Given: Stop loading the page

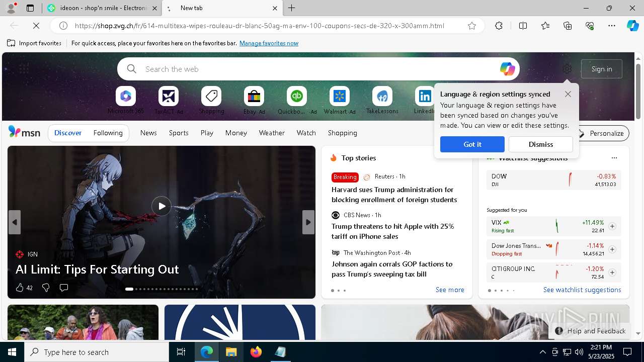Looking at the screenshot, I should [x=36, y=26].
